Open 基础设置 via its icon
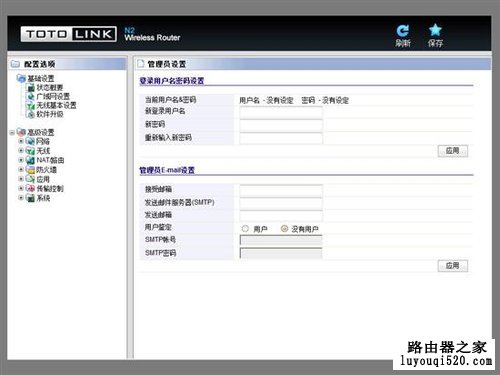500x375 pixels. point(21,79)
